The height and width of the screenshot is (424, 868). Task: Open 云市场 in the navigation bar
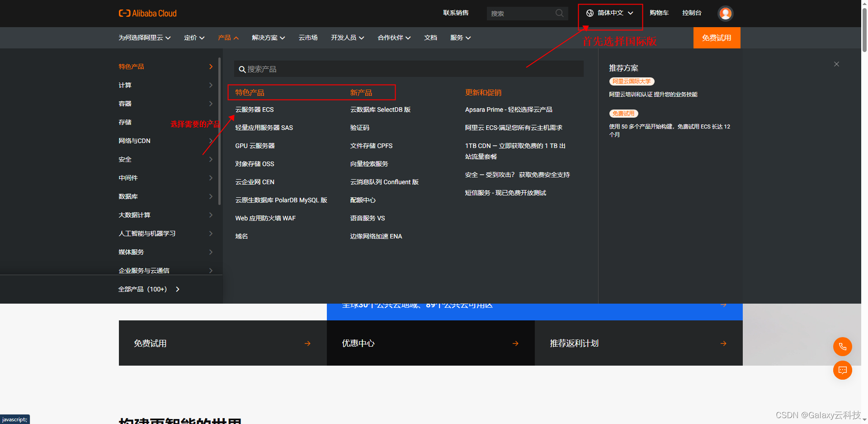pos(308,38)
